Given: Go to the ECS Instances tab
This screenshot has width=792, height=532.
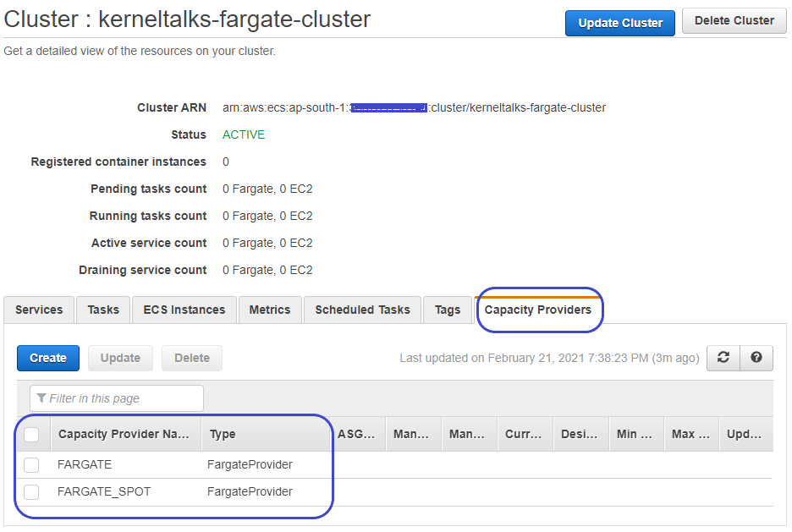Looking at the screenshot, I should (184, 310).
